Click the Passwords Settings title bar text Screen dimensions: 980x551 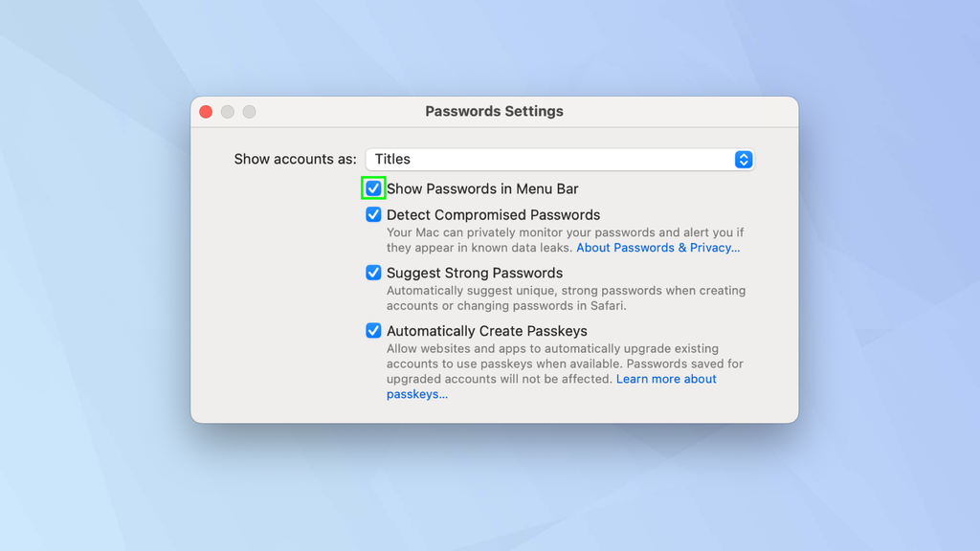point(494,111)
